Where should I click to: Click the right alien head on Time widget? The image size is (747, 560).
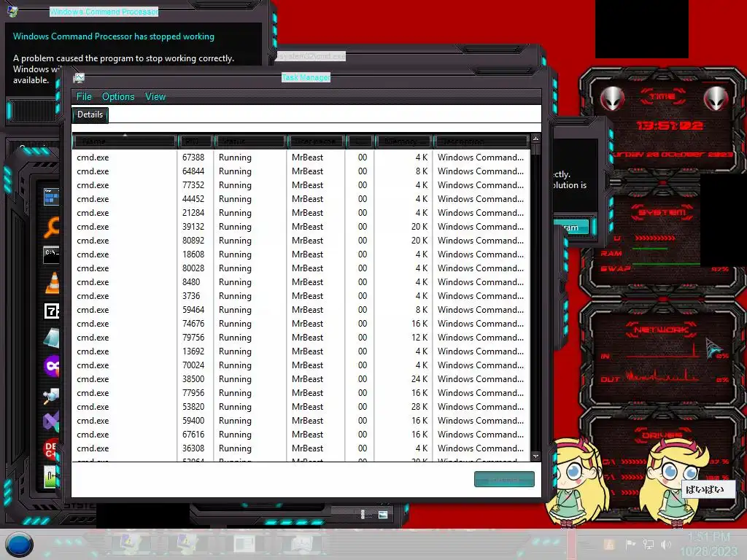716,99
